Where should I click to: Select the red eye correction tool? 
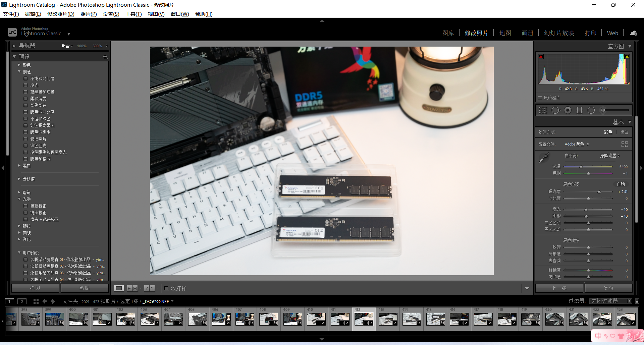pyautogui.click(x=568, y=110)
